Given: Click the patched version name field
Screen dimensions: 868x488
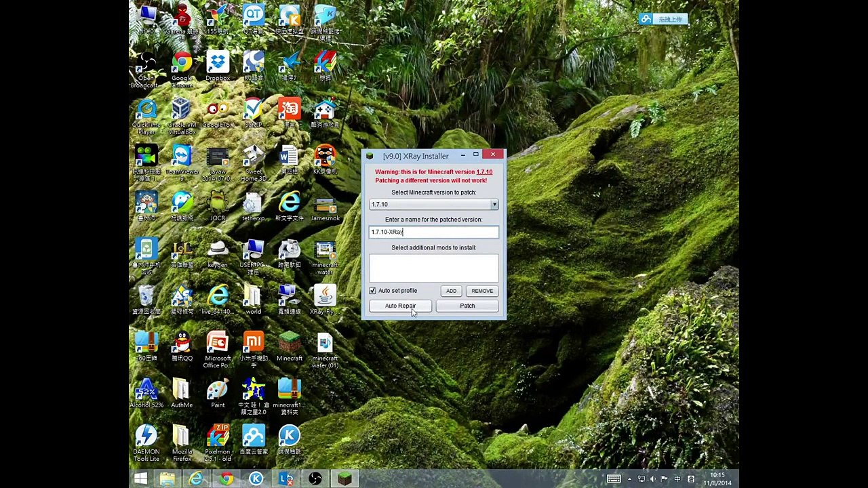Looking at the screenshot, I should click(433, 232).
